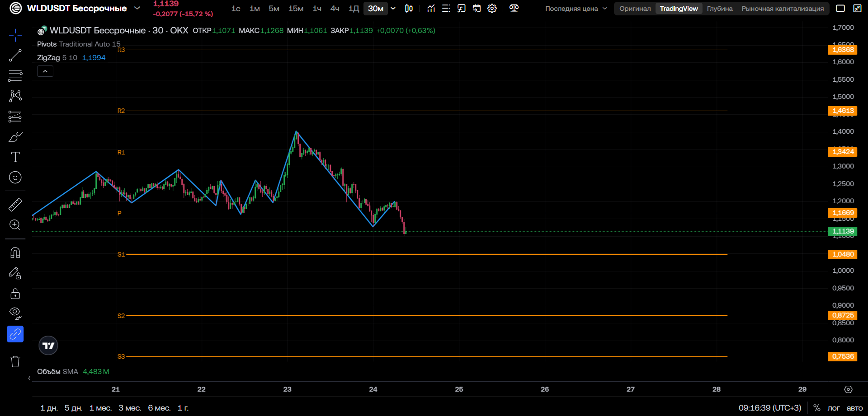Screen dimensions: 868x416
Task: Click the fullscreen collapse arrows icon
Action: (x=857, y=8)
